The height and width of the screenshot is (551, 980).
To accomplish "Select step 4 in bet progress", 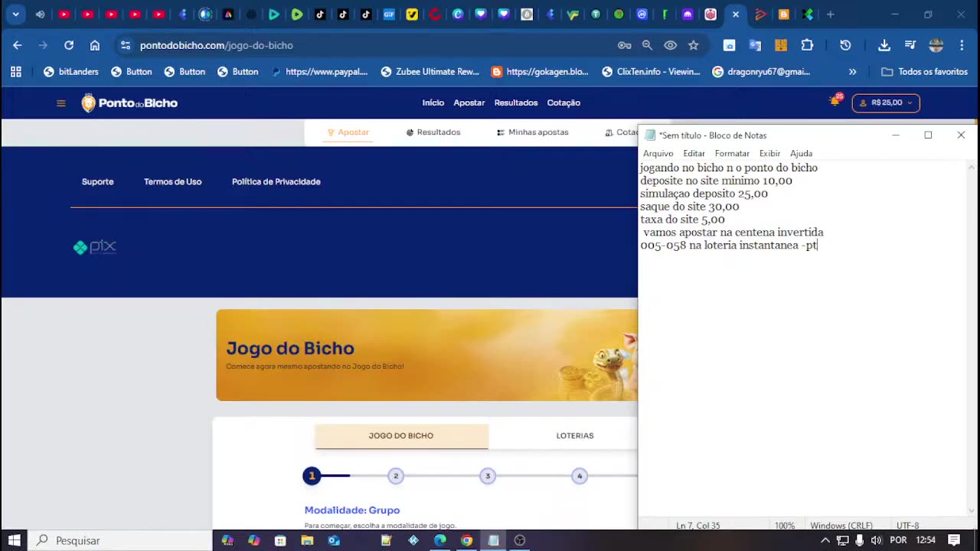I will [x=580, y=476].
